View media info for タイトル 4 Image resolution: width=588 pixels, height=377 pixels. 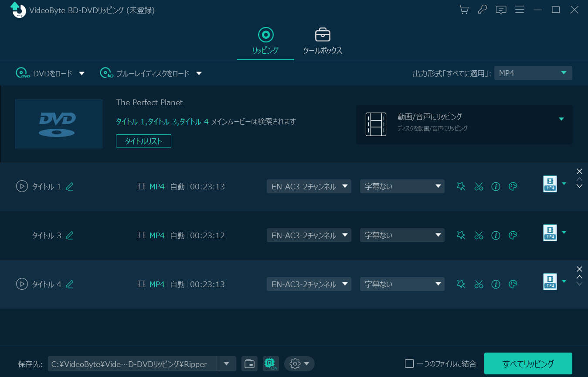(x=496, y=284)
